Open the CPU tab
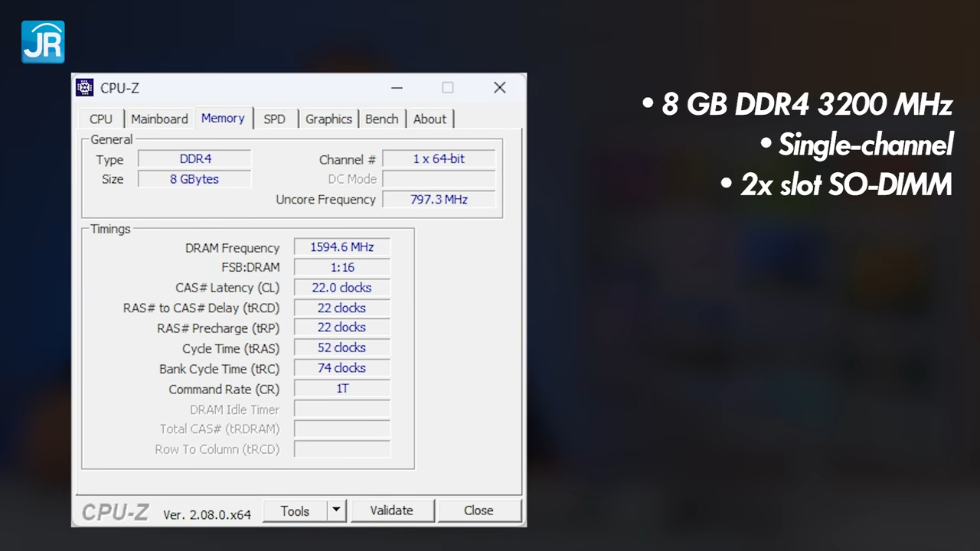Image resolution: width=980 pixels, height=551 pixels. click(100, 119)
